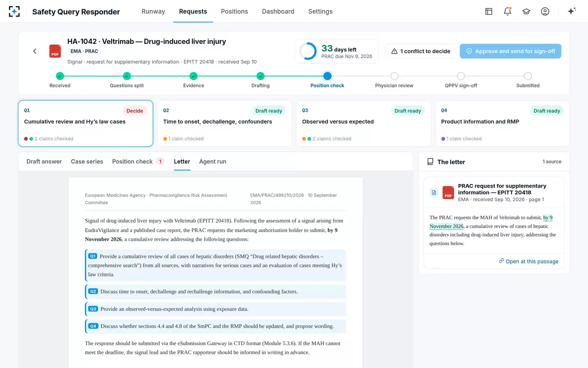
Task: Click the small document icon in source card
Action: (x=434, y=193)
